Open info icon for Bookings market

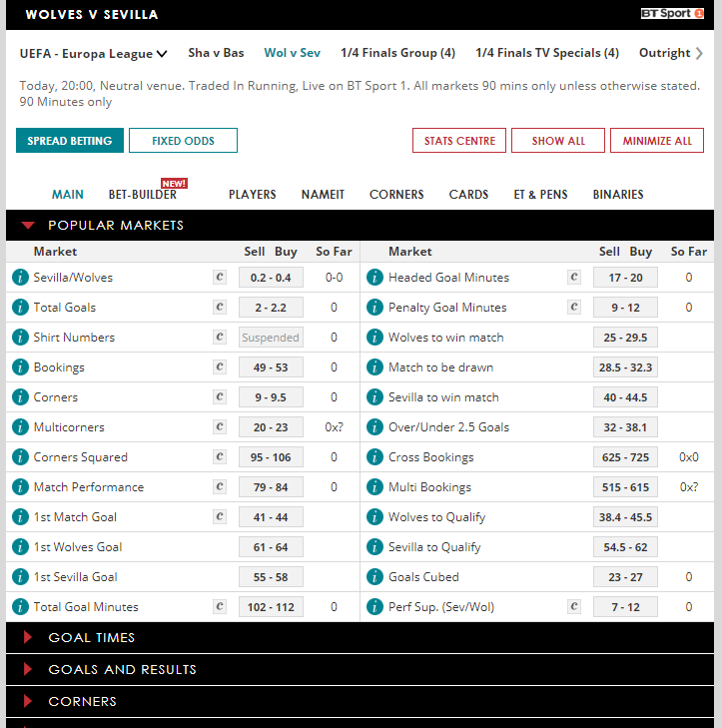[x=20, y=367]
